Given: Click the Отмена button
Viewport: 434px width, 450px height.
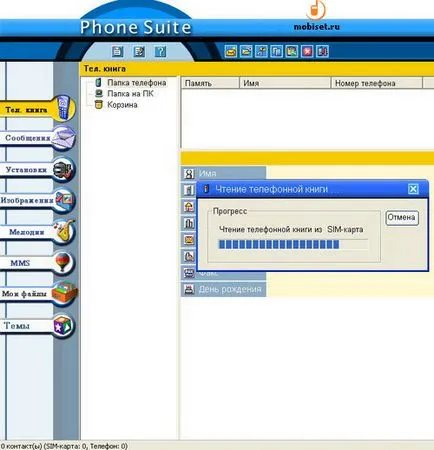Looking at the screenshot, I should pyautogui.click(x=402, y=218).
